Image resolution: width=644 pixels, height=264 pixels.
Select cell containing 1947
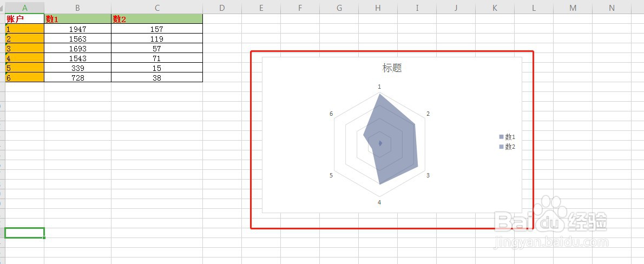(x=77, y=29)
